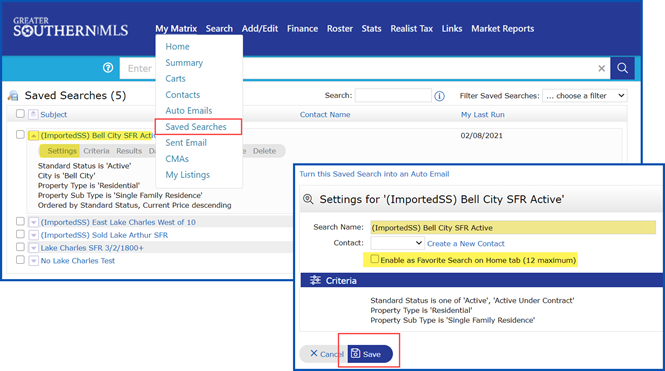Expand the East Lake Charles West of 10 row
The height and width of the screenshot is (371, 665).
click(34, 222)
